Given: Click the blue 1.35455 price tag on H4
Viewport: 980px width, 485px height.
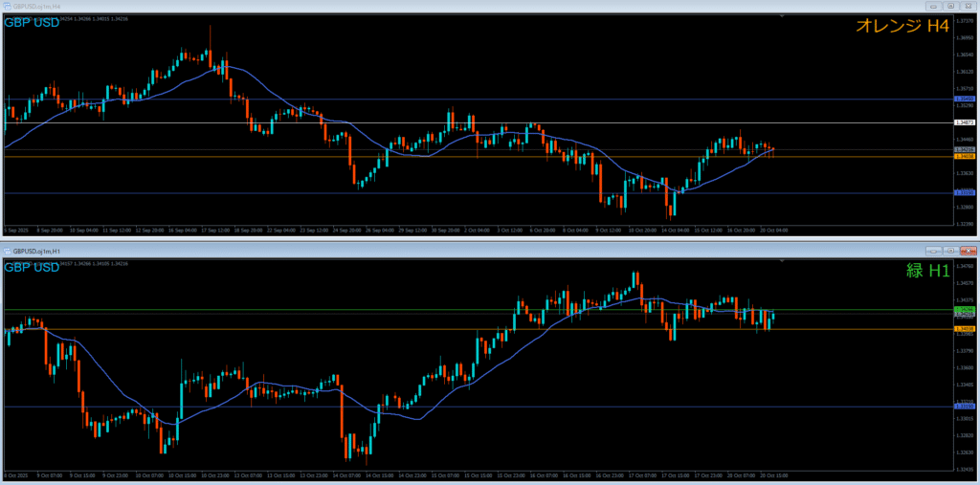Looking at the screenshot, I should (965, 99).
